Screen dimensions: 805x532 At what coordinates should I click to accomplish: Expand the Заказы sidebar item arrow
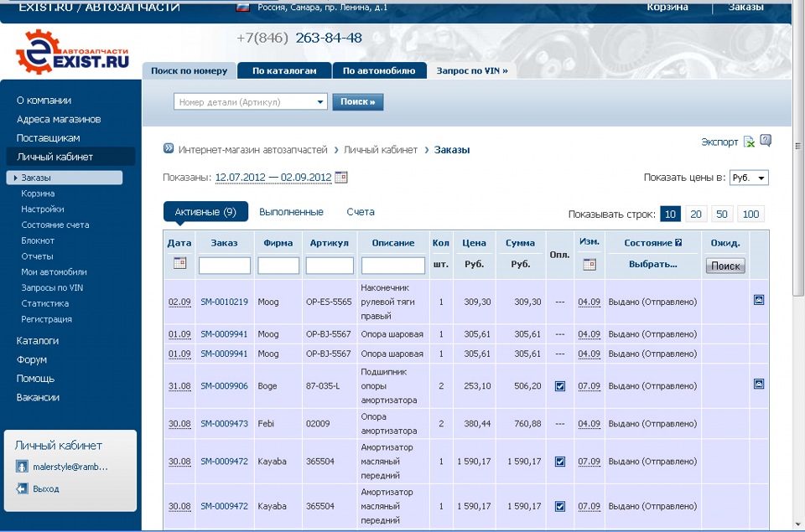pyautogui.click(x=16, y=178)
